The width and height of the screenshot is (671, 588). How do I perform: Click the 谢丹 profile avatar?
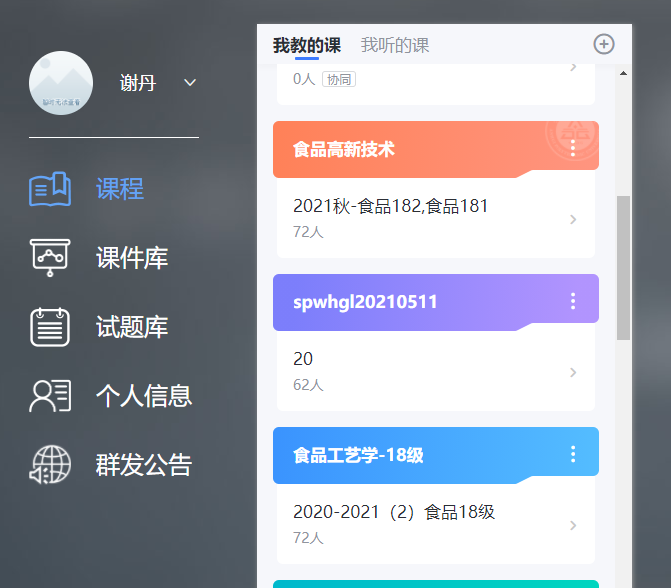click(61, 83)
